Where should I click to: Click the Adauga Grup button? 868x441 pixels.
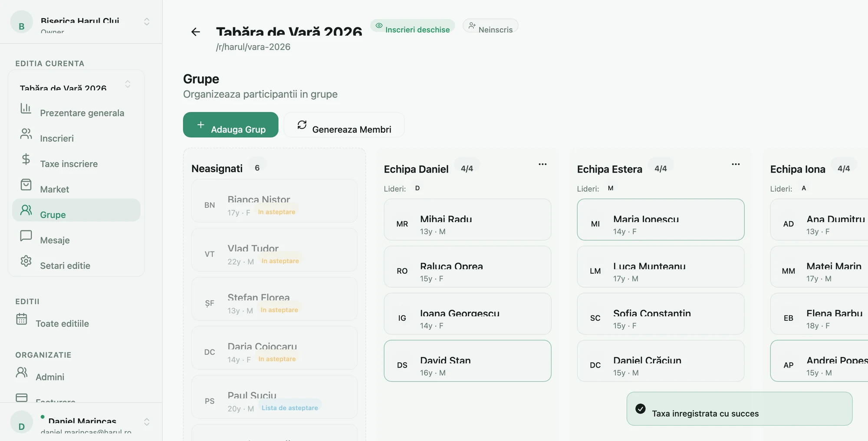[230, 125]
